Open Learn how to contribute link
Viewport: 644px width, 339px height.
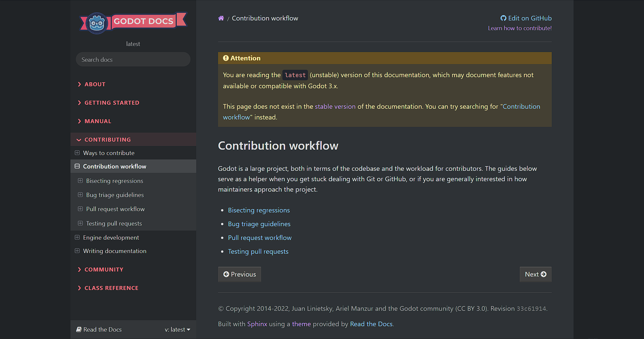tap(520, 28)
